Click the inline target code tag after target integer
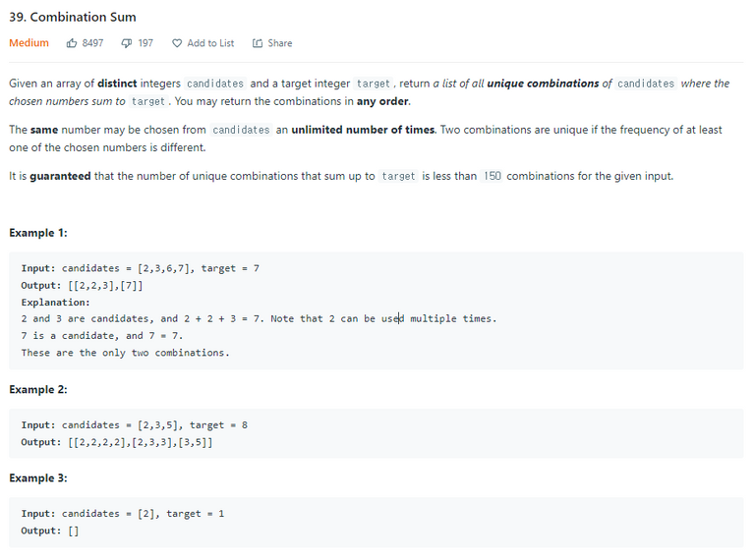755x560 pixels. [x=374, y=84]
